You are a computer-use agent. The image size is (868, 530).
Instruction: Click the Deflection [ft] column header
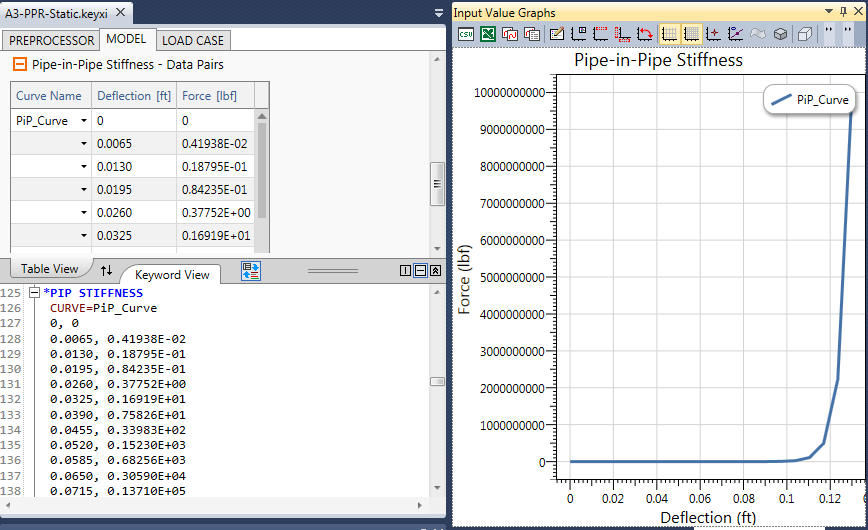pos(134,96)
